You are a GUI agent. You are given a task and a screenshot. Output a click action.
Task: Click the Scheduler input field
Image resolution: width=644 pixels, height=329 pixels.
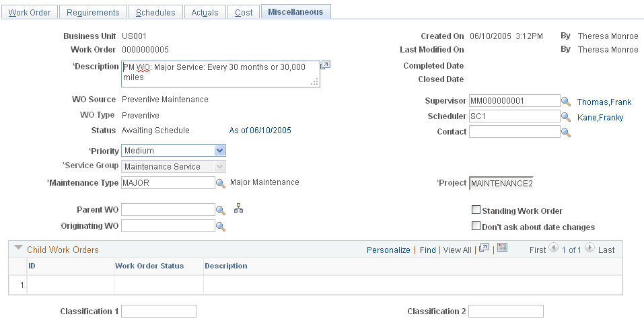click(x=515, y=116)
